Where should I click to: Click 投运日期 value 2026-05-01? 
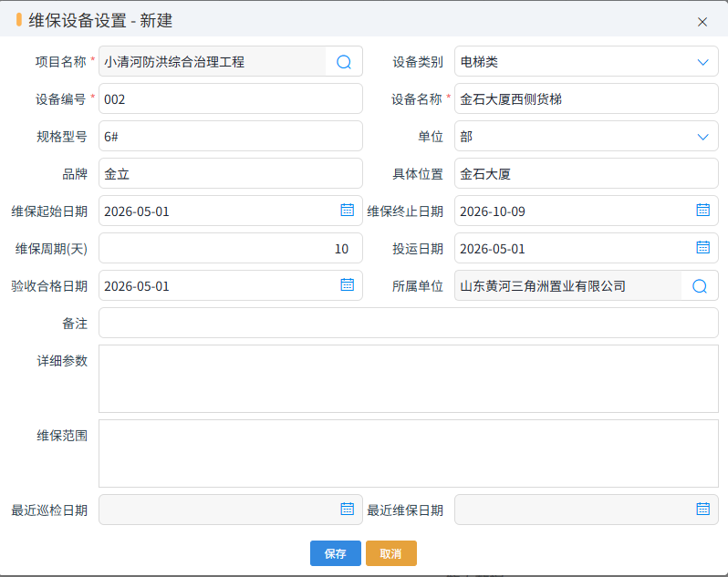pyautogui.click(x=492, y=249)
